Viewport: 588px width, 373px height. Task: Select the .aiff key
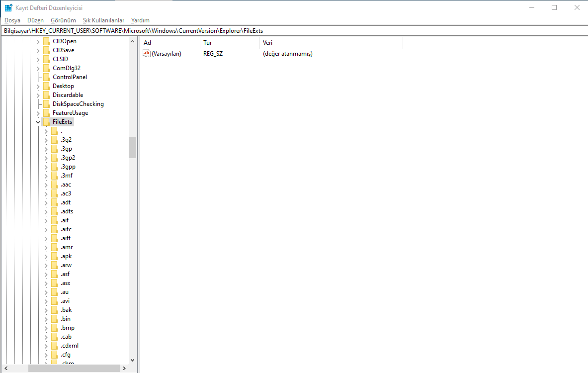coord(66,238)
